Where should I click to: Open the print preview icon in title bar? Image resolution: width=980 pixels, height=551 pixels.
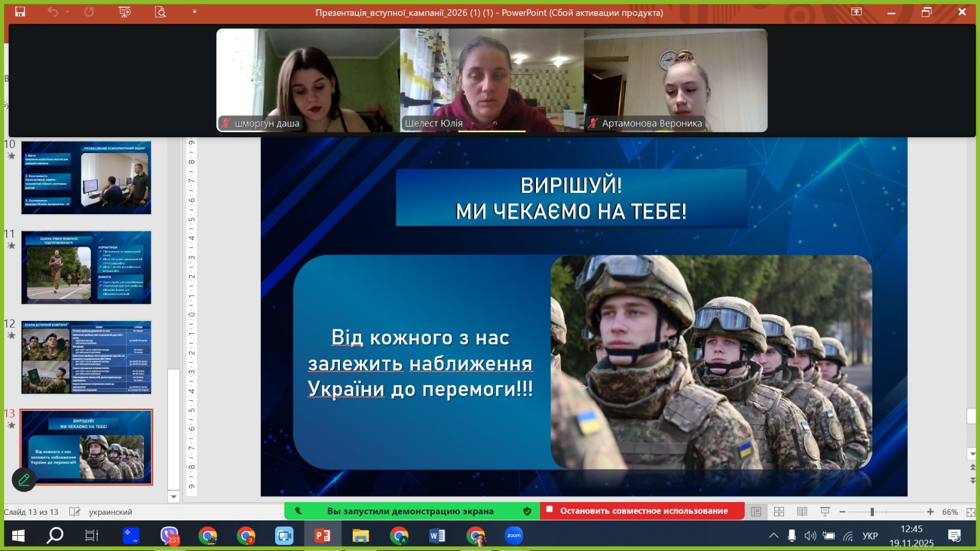tap(160, 12)
